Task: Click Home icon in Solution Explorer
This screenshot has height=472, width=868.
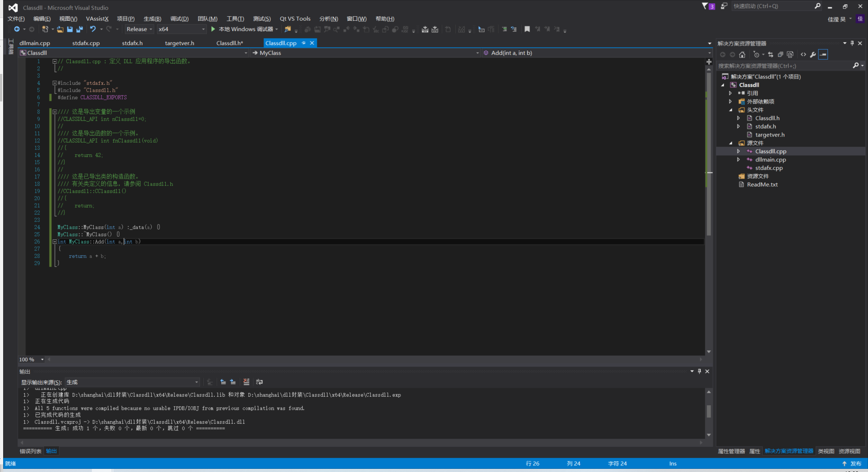Action: tap(742, 55)
